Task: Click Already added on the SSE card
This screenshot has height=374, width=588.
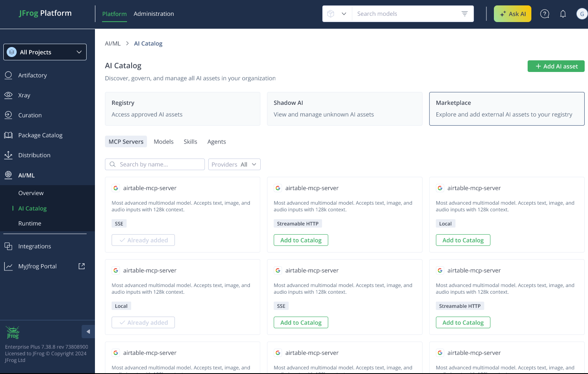Action: click(x=143, y=240)
